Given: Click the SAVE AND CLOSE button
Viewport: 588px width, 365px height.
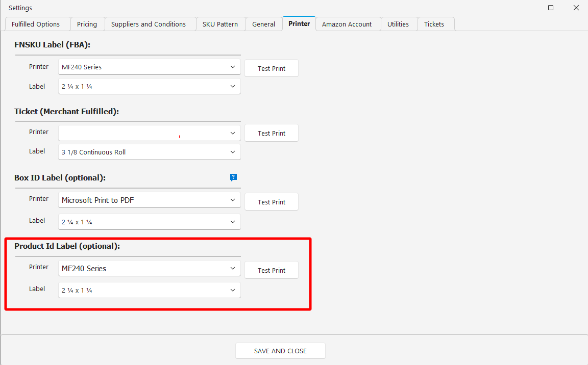Looking at the screenshot, I should click(x=280, y=351).
